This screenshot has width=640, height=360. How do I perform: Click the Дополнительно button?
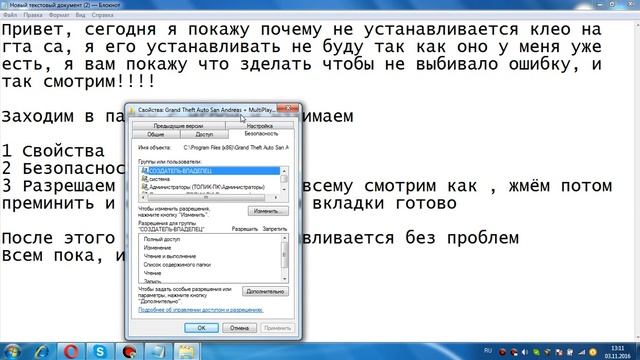265,291
